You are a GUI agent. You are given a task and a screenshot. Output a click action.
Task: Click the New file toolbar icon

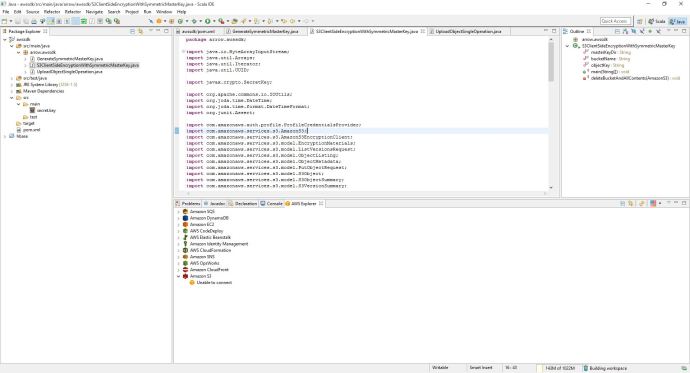tap(4, 21)
